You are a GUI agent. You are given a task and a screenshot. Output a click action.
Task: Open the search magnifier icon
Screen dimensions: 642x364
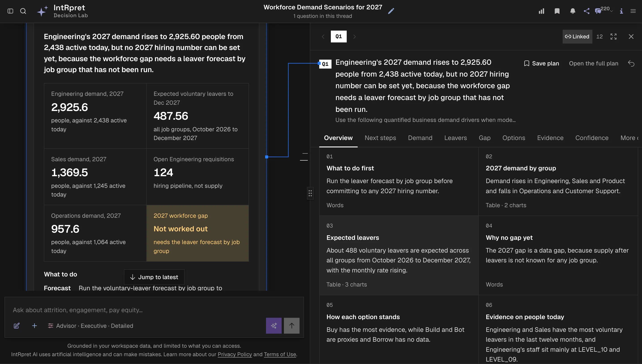[x=23, y=11]
